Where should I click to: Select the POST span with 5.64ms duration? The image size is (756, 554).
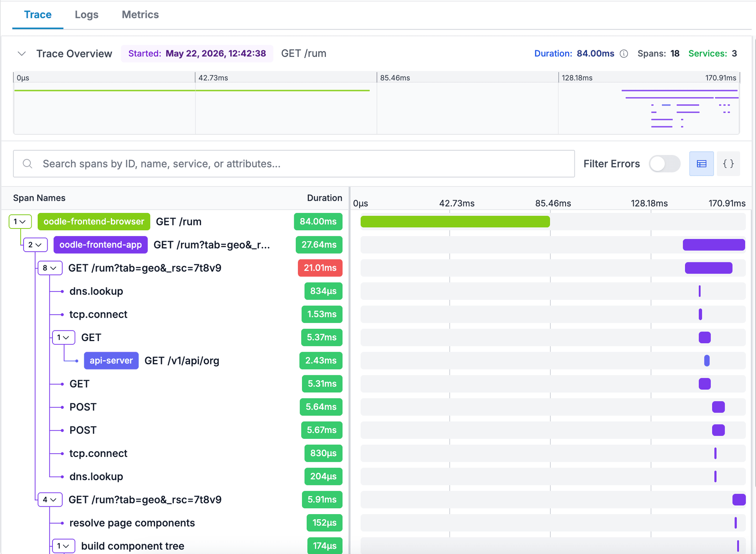(x=83, y=407)
